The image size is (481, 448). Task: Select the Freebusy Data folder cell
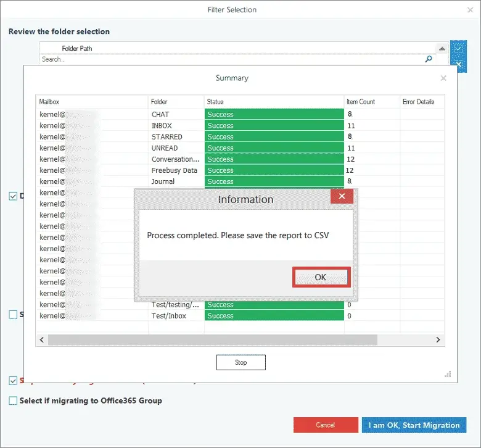point(176,170)
